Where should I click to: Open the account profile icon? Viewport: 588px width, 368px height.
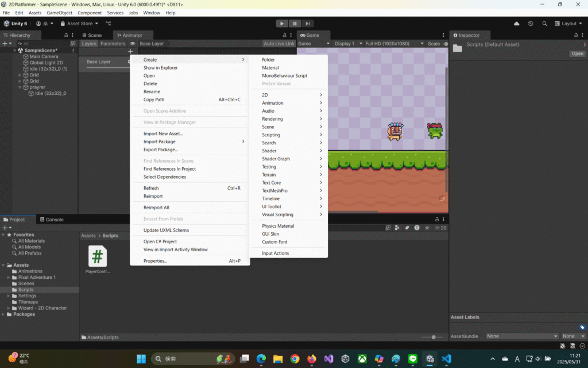[x=38, y=23]
